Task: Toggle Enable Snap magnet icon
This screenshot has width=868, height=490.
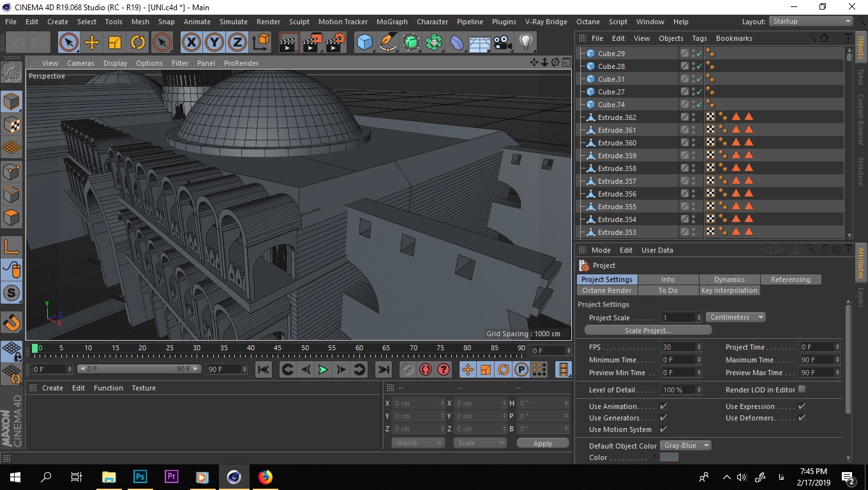Action: click(x=11, y=322)
